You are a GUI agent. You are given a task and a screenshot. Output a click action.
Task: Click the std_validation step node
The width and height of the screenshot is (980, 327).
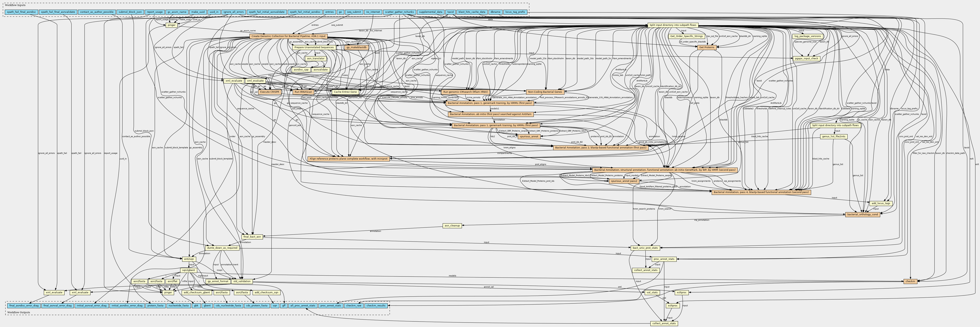pos(242,281)
